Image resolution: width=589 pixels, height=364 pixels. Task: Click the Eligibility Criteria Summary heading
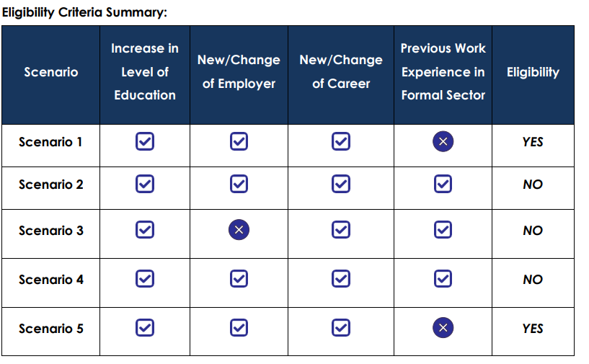pos(84,12)
